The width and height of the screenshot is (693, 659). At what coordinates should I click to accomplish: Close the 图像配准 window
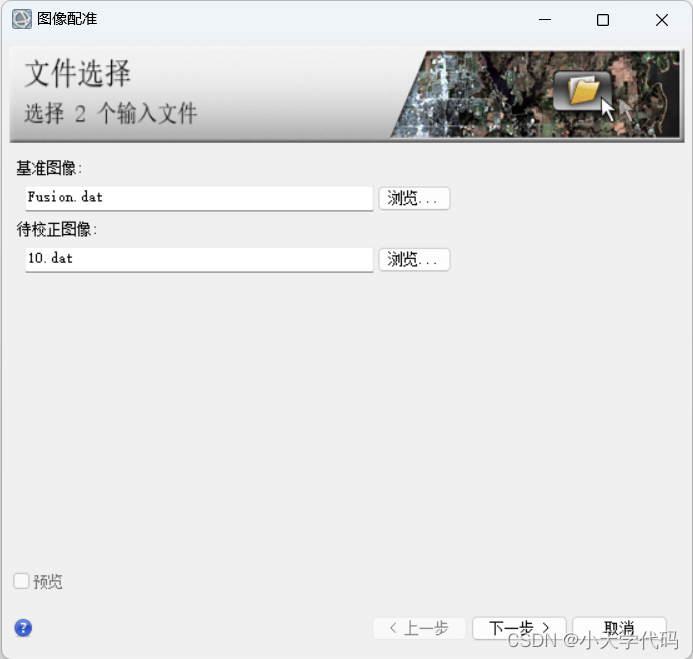[x=662, y=20]
